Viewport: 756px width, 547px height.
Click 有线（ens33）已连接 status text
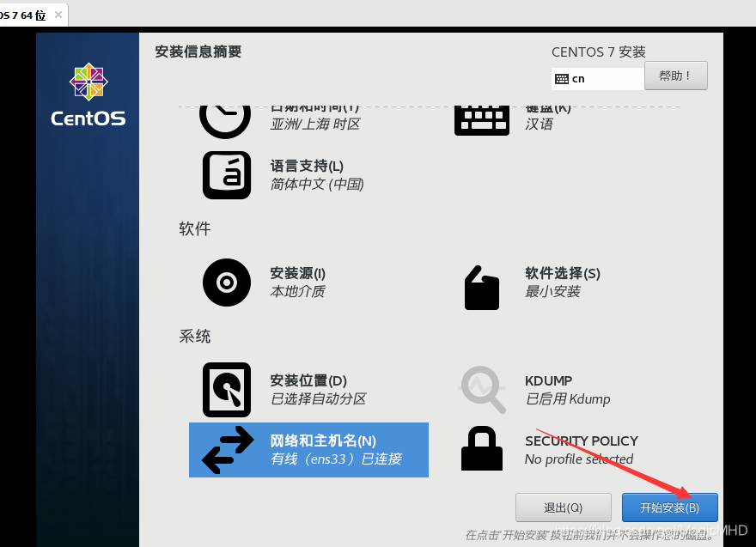tap(336, 459)
